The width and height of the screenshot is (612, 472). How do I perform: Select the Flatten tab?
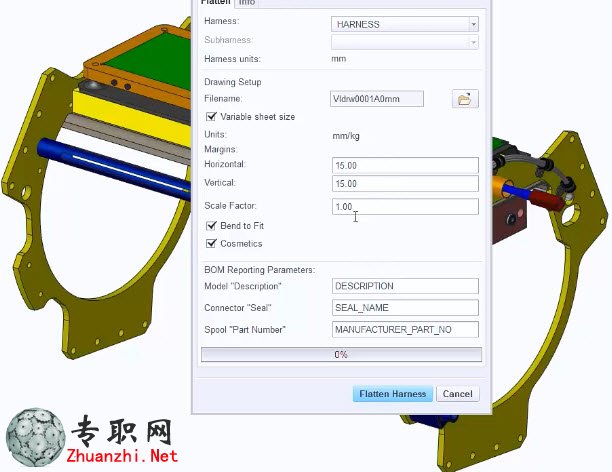click(x=215, y=3)
